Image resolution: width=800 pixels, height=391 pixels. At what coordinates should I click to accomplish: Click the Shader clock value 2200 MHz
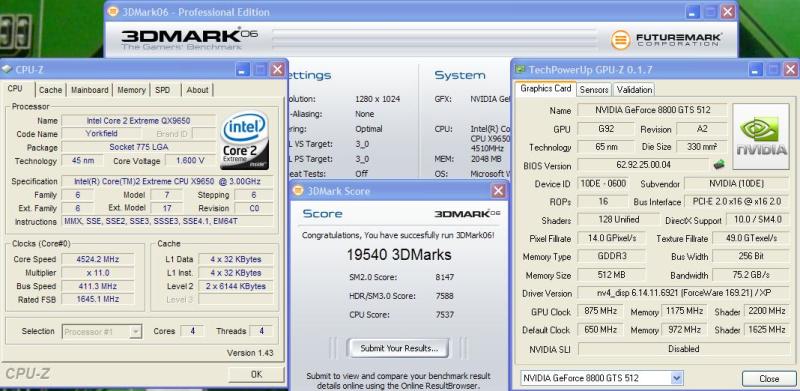767,311
